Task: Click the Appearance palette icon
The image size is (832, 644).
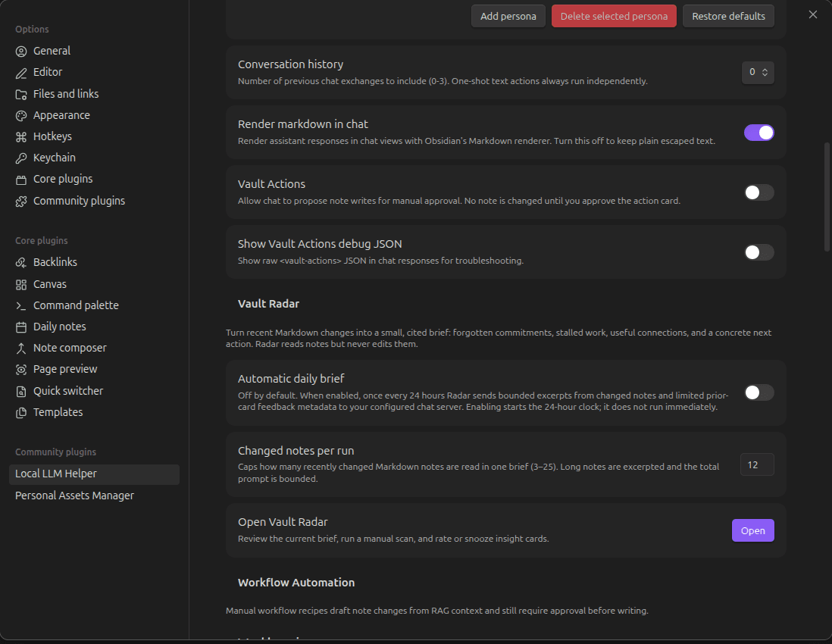Action: [x=21, y=116]
